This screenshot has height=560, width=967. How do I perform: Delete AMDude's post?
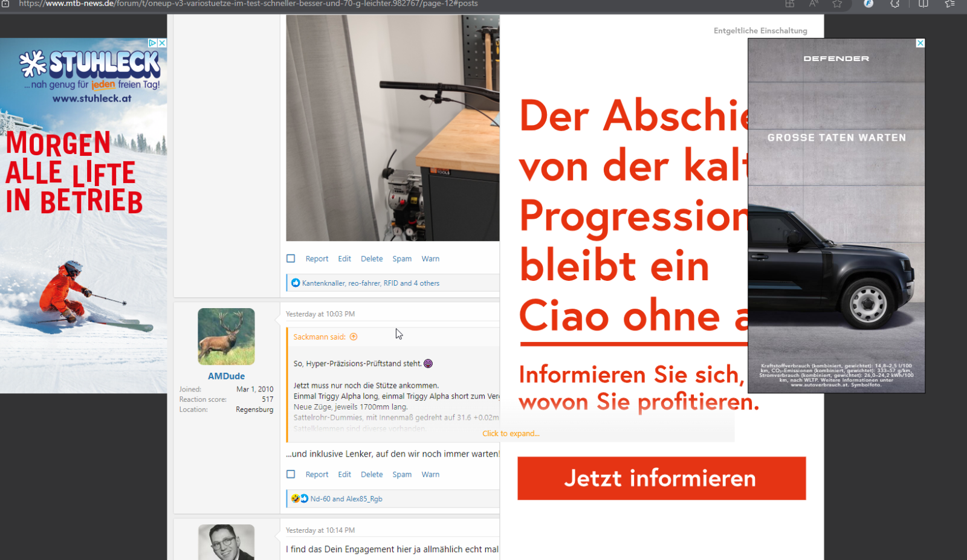(x=372, y=474)
